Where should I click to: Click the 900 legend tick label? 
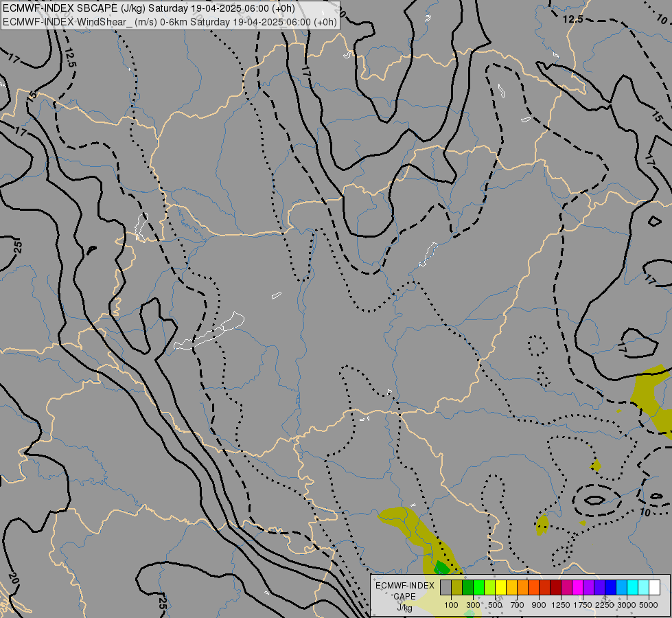pos(539,605)
